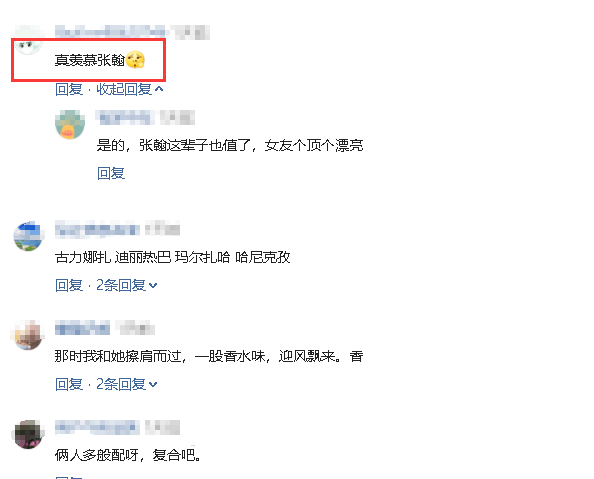This screenshot has width=594, height=479.
Task: Open avatar of 擦肩而过 commenter
Action: [x=28, y=335]
